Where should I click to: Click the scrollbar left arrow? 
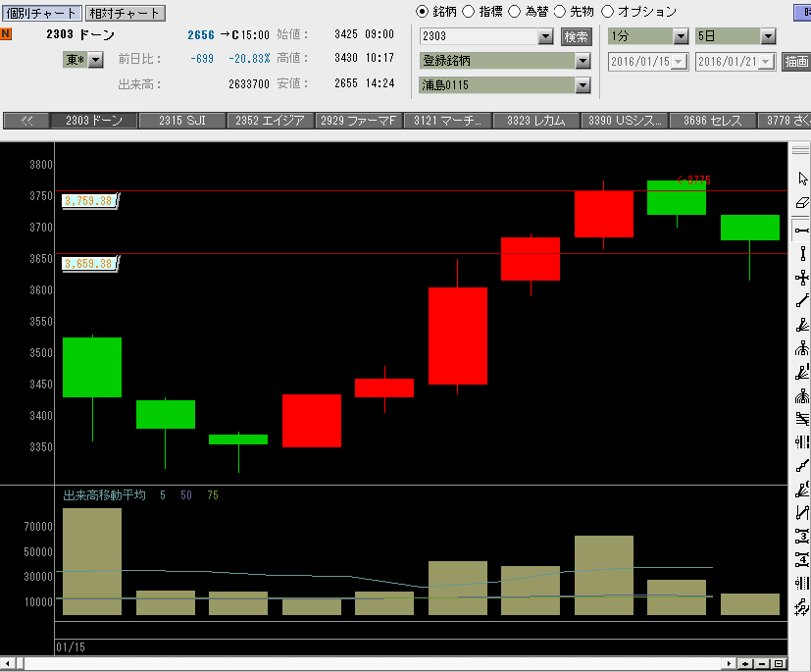(x=8, y=664)
